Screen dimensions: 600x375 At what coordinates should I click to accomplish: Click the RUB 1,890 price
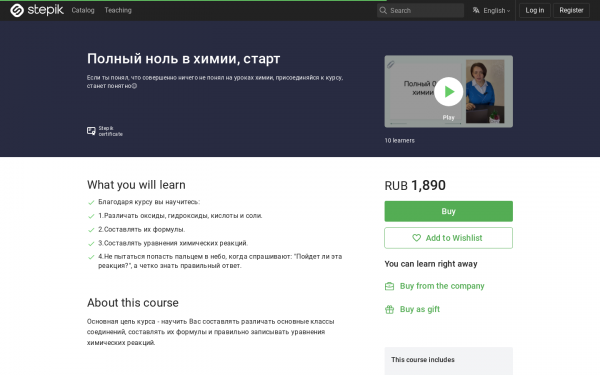tap(415, 185)
